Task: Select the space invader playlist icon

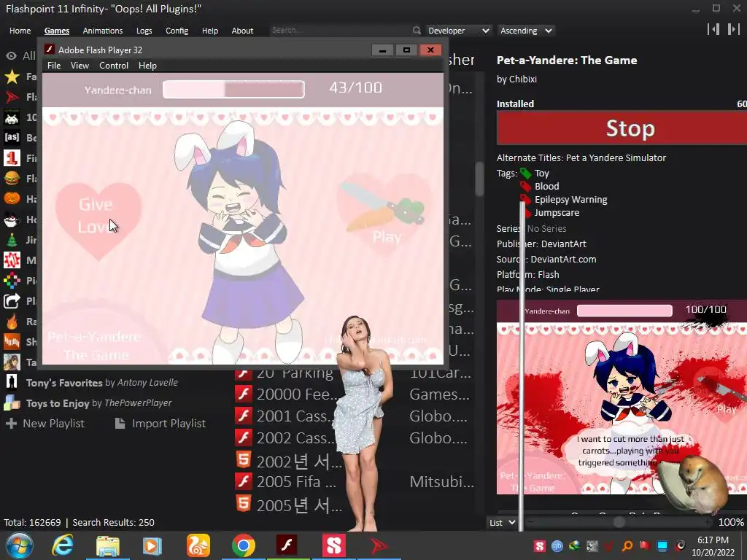Action: [12, 117]
